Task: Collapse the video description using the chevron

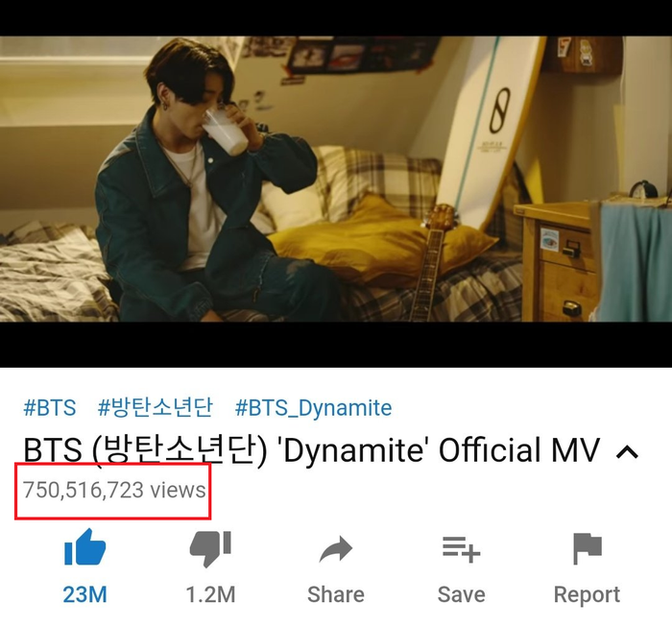Action: [627, 451]
